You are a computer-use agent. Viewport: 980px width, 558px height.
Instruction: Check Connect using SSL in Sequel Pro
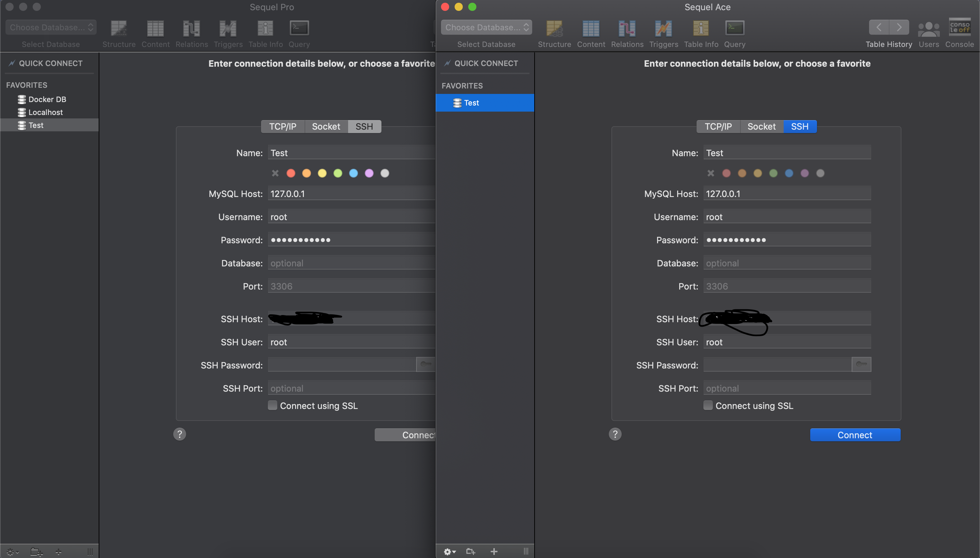273,405
